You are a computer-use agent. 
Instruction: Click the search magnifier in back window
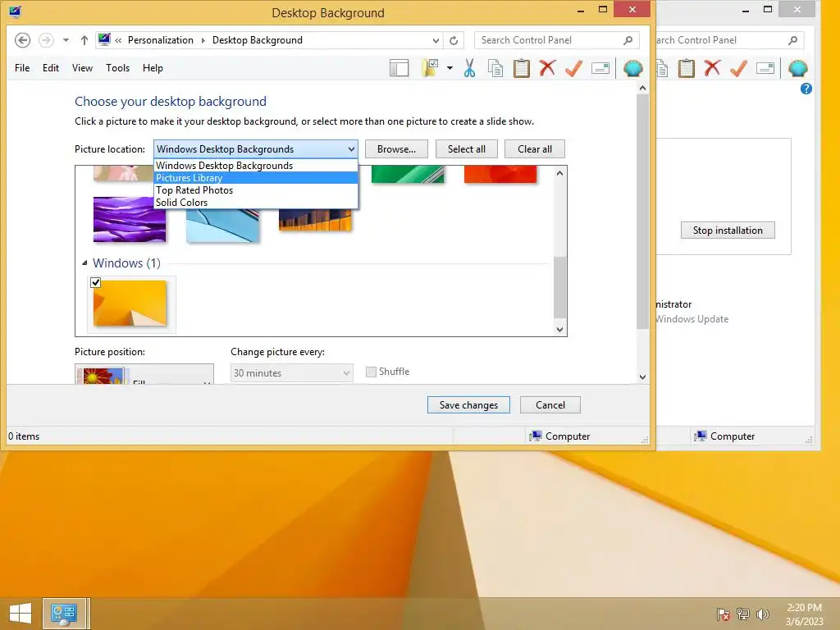click(x=793, y=40)
